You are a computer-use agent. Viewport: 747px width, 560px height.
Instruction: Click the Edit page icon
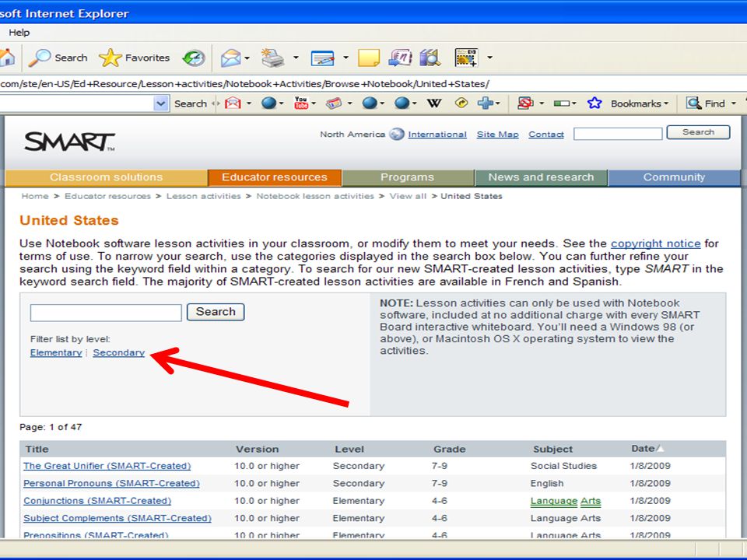pyautogui.click(x=322, y=58)
